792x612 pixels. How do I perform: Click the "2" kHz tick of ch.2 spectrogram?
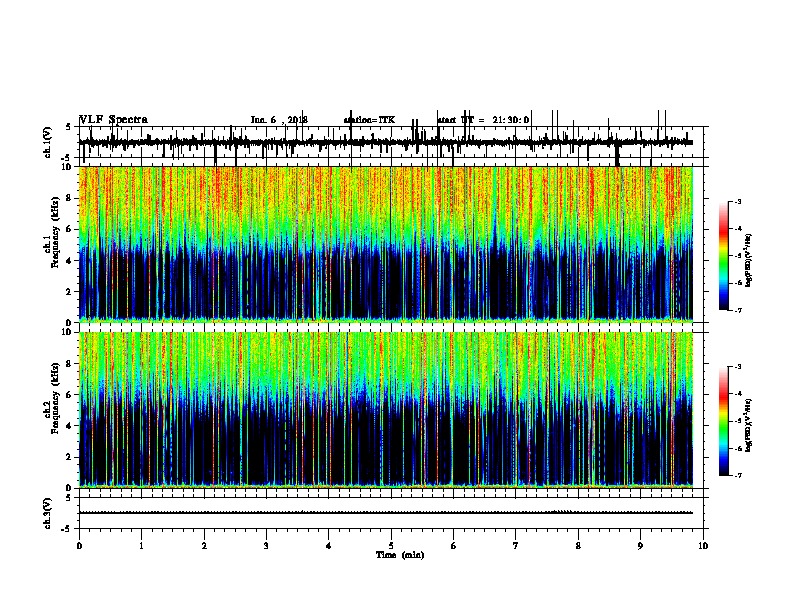[x=70, y=457]
